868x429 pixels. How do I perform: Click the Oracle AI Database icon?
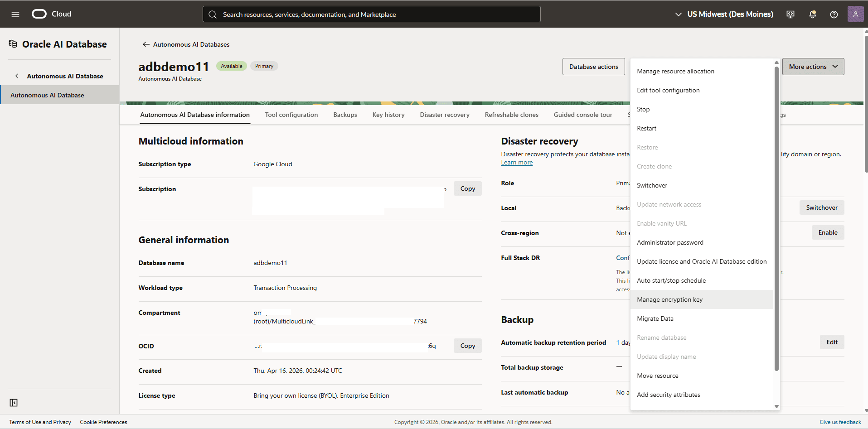point(13,44)
